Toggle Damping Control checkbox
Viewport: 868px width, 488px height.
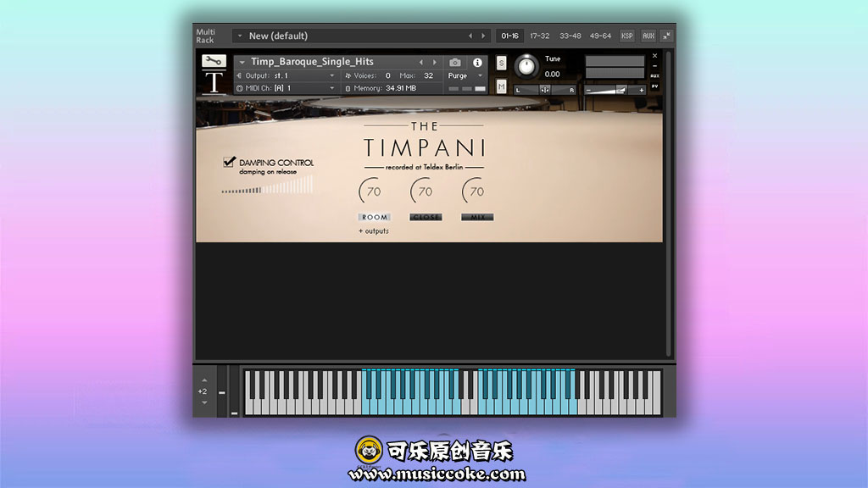click(x=229, y=162)
